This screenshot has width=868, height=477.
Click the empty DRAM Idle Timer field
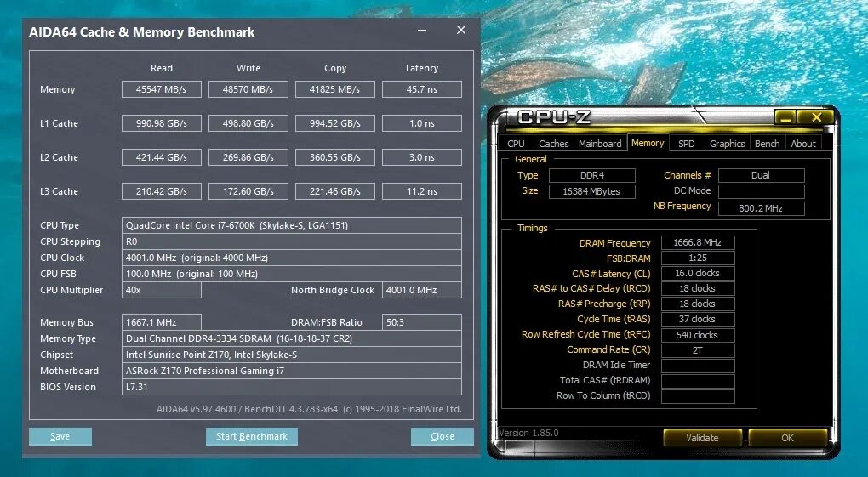698,366
